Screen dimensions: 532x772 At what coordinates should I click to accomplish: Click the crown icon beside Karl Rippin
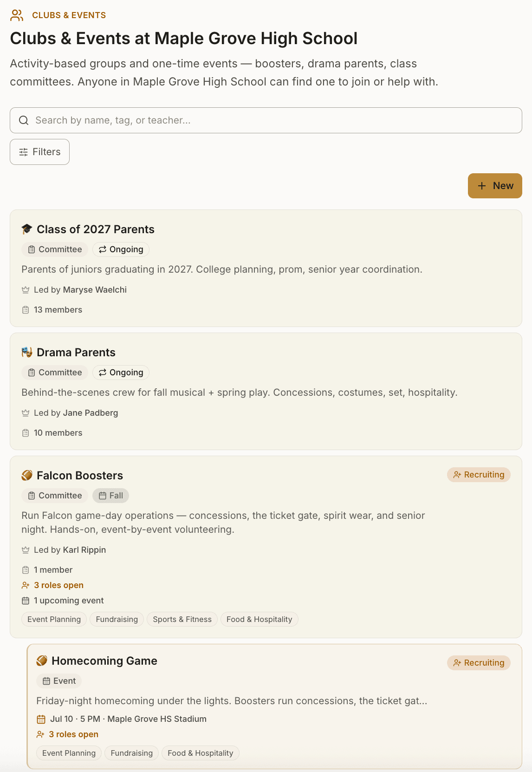click(26, 550)
